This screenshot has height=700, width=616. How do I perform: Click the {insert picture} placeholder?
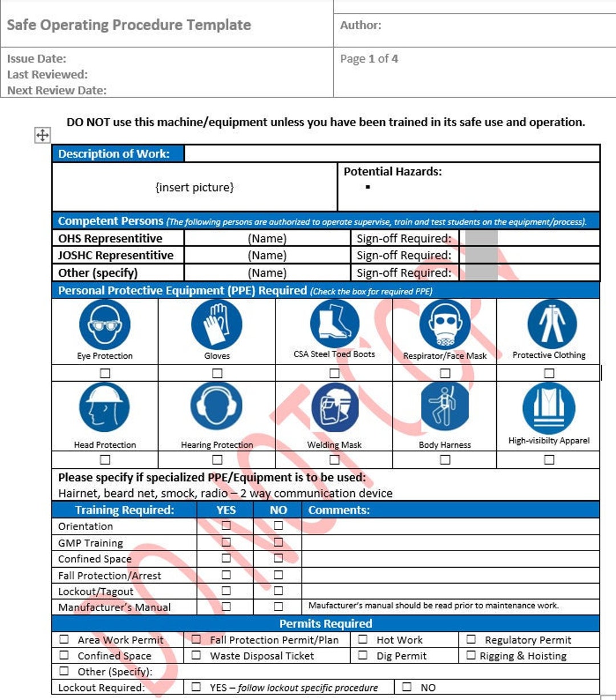click(x=194, y=187)
